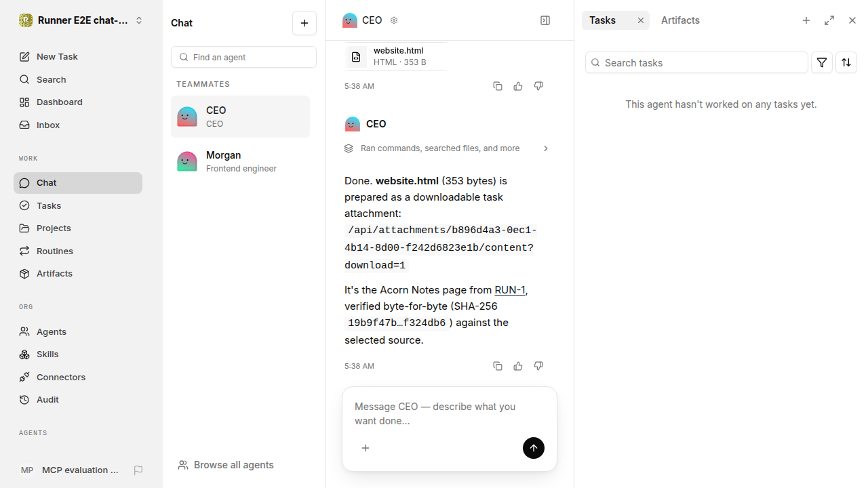Switch to the Tasks tab
The width and height of the screenshot is (868, 488).
(x=603, y=20)
